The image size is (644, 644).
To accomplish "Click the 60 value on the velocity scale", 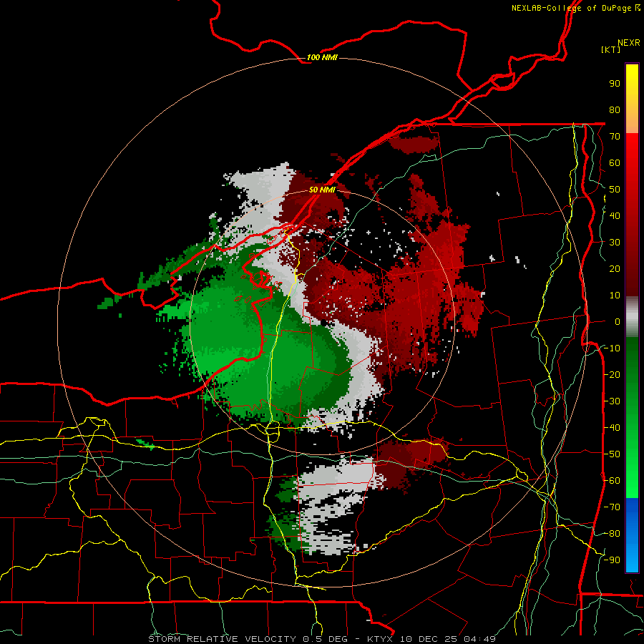I will pos(615,162).
